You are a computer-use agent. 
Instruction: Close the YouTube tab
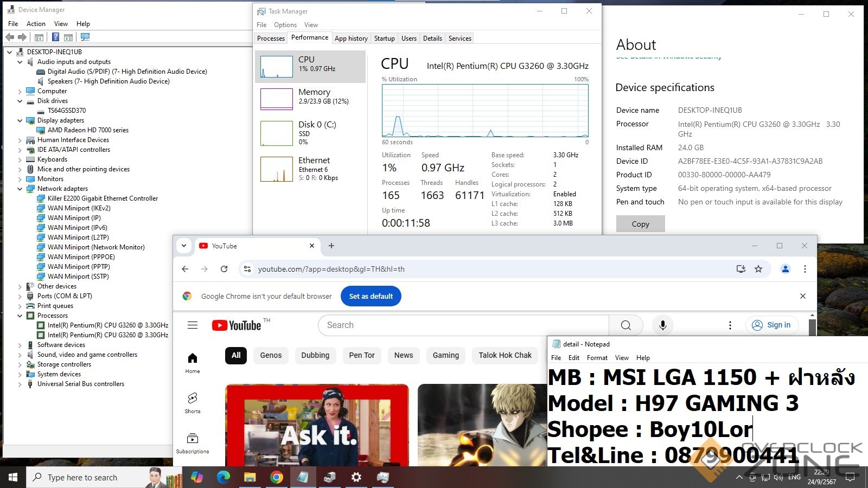(x=312, y=246)
